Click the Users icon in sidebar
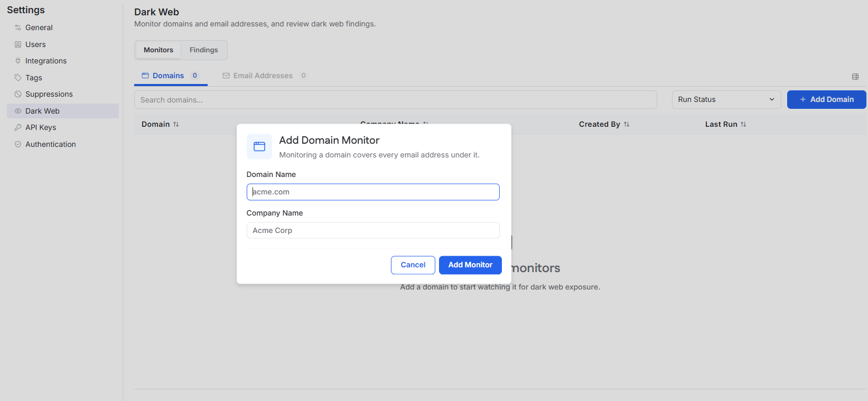868x401 pixels. pyautogui.click(x=18, y=44)
